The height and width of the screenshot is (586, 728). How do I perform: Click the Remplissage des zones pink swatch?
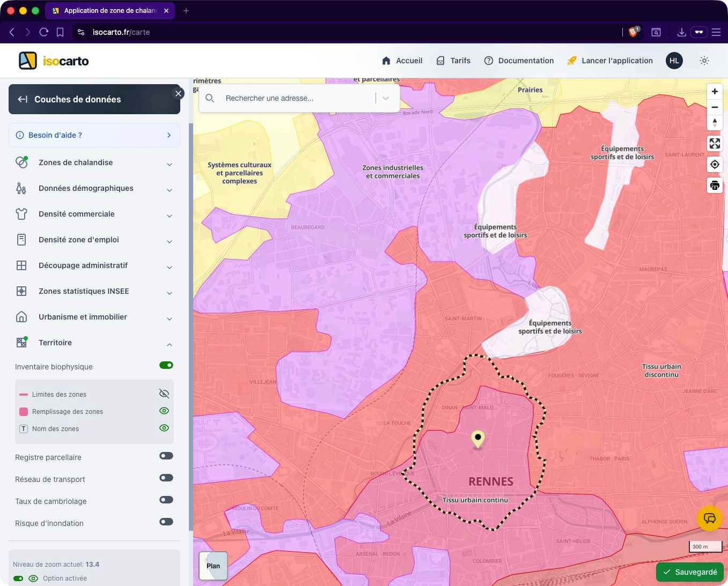point(24,412)
